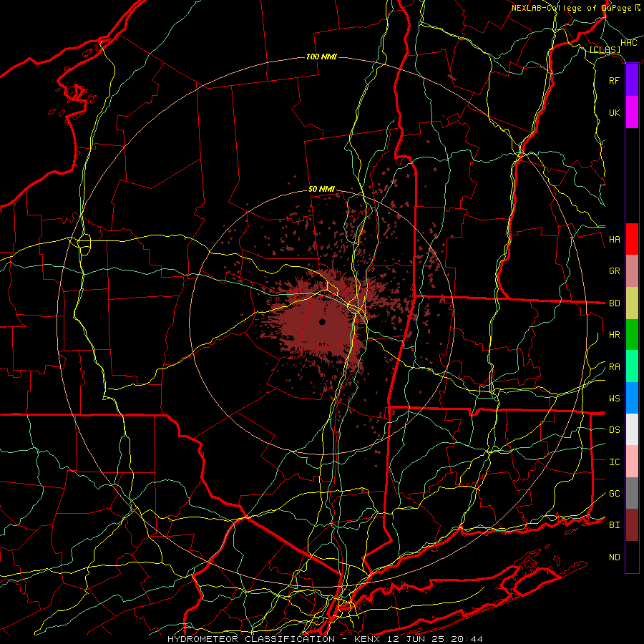Viewport: 644px width, 644px height.
Task: Click the 50 NMI range ring label
Action: pyautogui.click(x=321, y=190)
